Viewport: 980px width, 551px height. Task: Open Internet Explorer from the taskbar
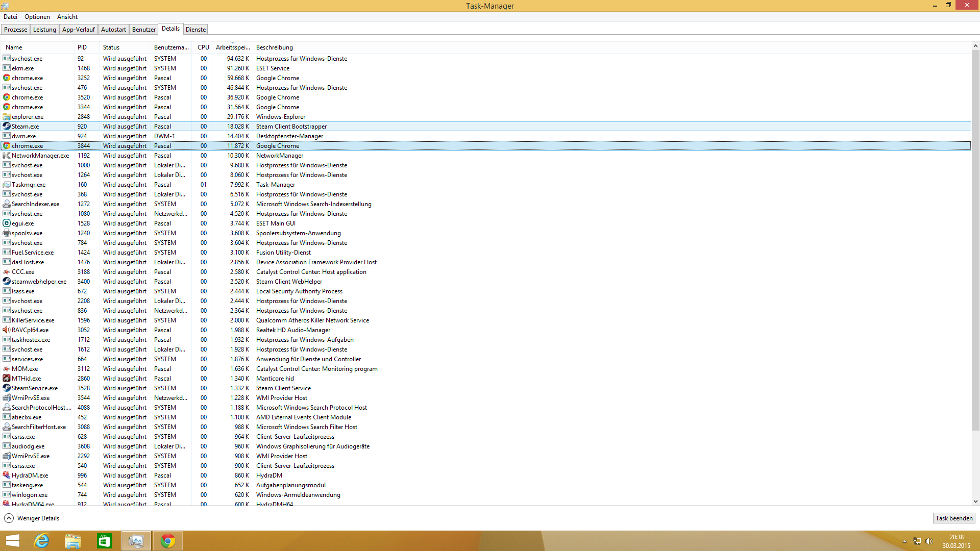tap(41, 541)
